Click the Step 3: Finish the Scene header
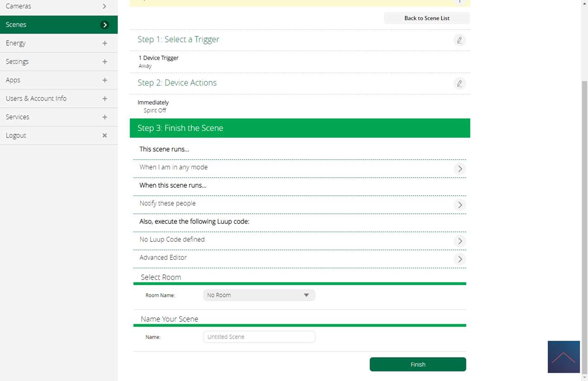The height and width of the screenshot is (381, 588). click(299, 128)
